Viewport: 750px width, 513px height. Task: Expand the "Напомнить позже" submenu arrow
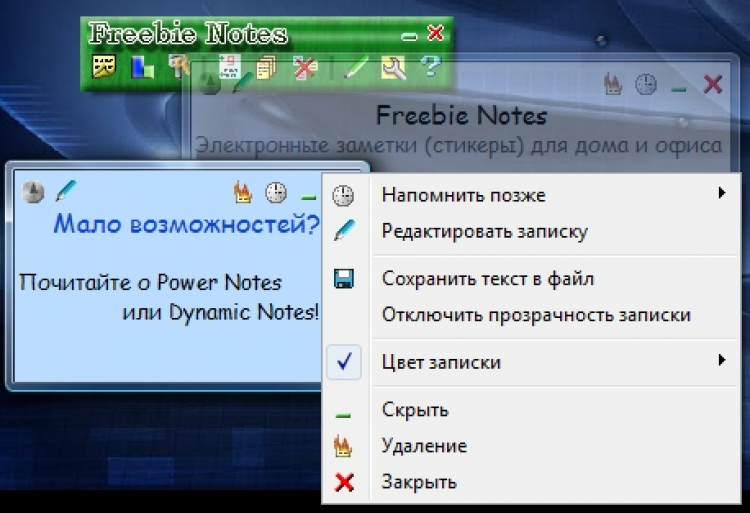(x=721, y=194)
